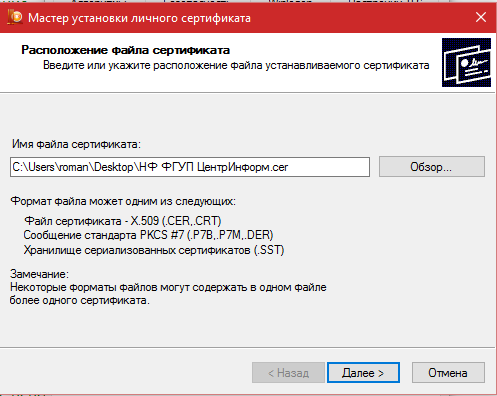497x396 pixels.
Task: Click the Хранилище сериализованных сертификатов (.SST) line
Action: coord(154,250)
